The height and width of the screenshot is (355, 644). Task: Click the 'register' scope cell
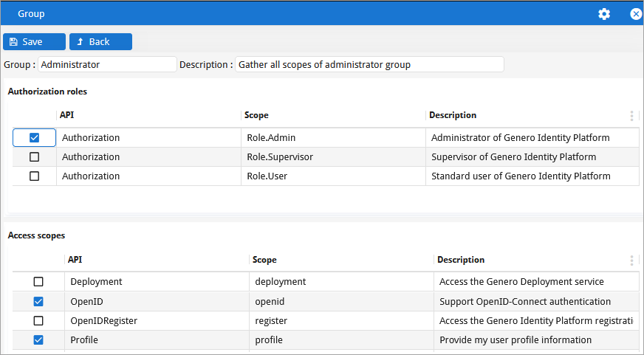click(x=342, y=320)
